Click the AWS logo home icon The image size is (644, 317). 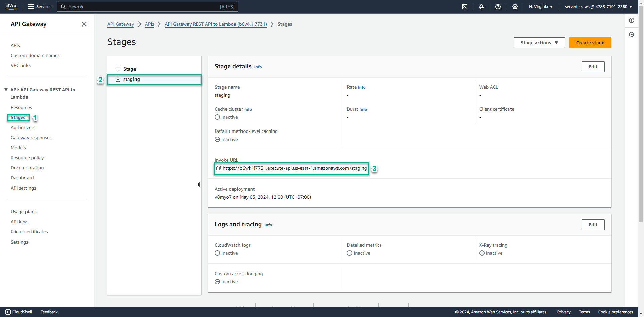click(x=11, y=6)
